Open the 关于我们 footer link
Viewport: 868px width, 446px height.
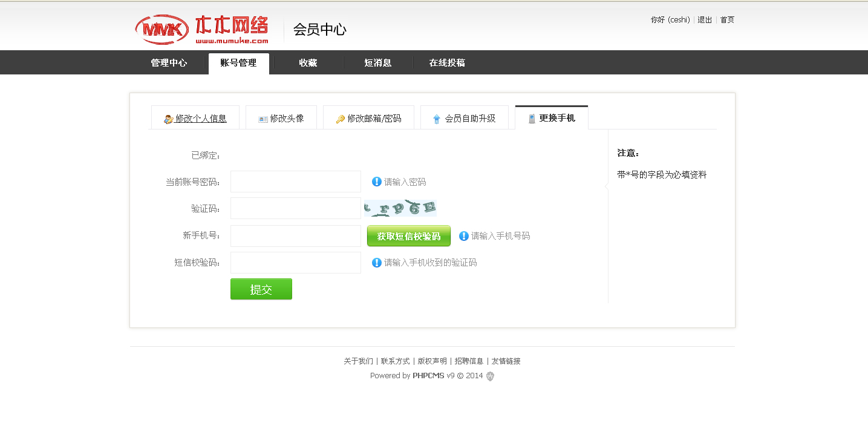pyautogui.click(x=358, y=361)
